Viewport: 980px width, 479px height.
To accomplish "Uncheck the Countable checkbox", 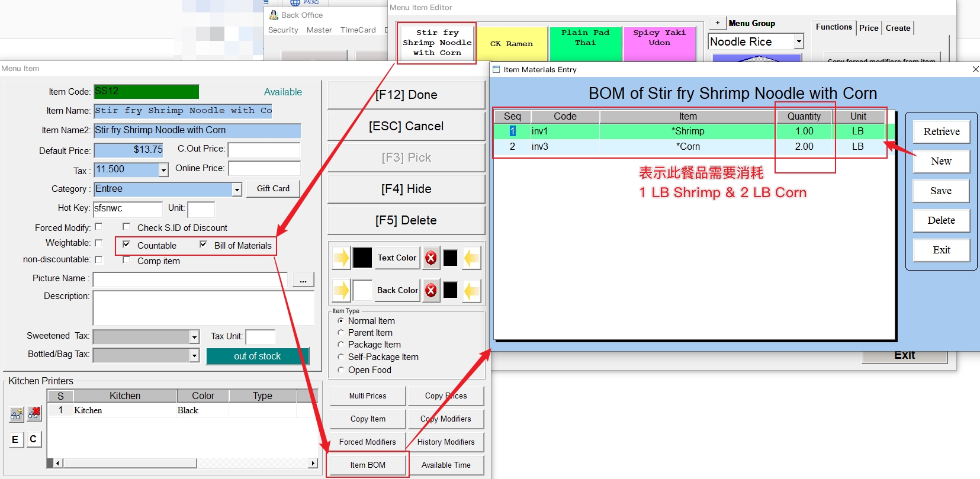I will coord(126,245).
